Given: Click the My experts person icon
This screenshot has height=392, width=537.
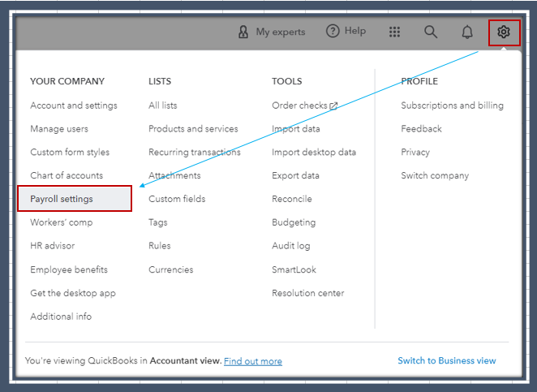Looking at the screenshot, I should point(243,32).
